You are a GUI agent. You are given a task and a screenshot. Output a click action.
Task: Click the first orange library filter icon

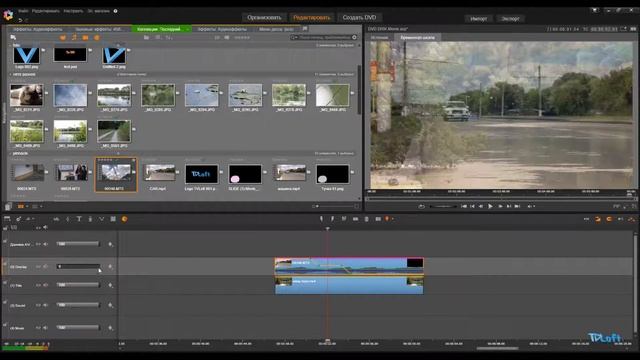pyautogui.click(x=63, y=38)
